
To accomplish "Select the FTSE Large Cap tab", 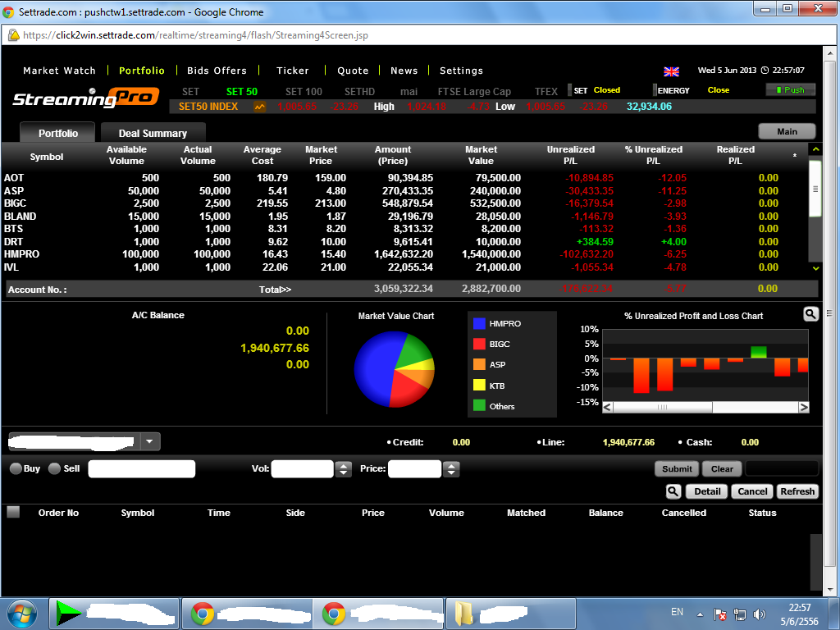I will coord(474,92).
